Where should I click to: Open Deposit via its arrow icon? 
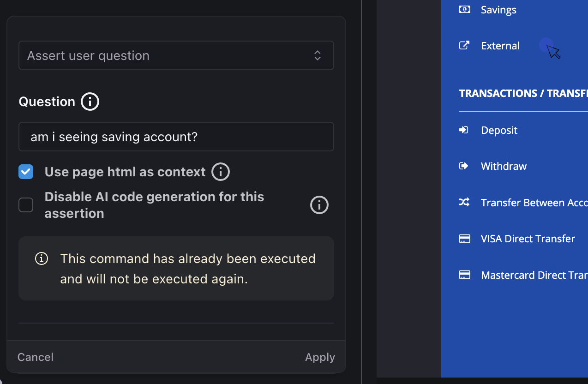463,130
